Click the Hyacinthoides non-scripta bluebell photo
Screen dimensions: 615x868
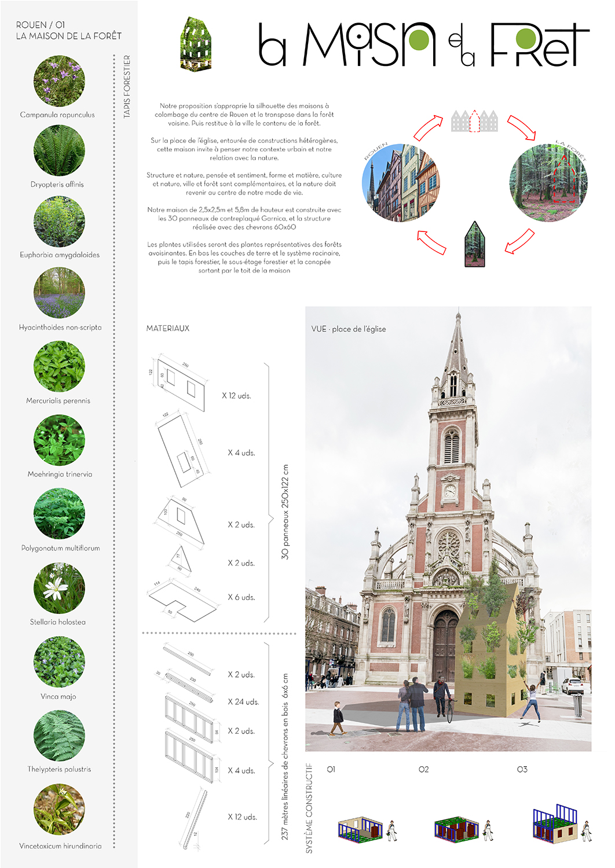(59, 293)
